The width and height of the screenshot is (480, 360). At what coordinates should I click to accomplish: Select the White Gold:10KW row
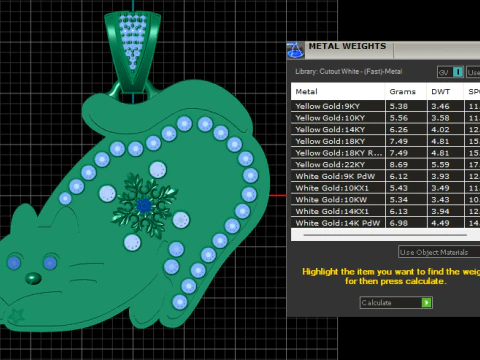(x=385, y=199)
